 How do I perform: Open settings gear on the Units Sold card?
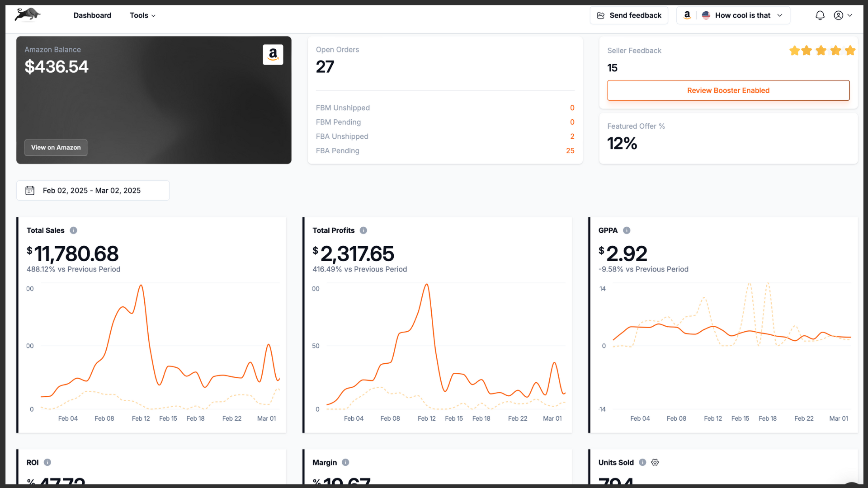coord(655,462)
